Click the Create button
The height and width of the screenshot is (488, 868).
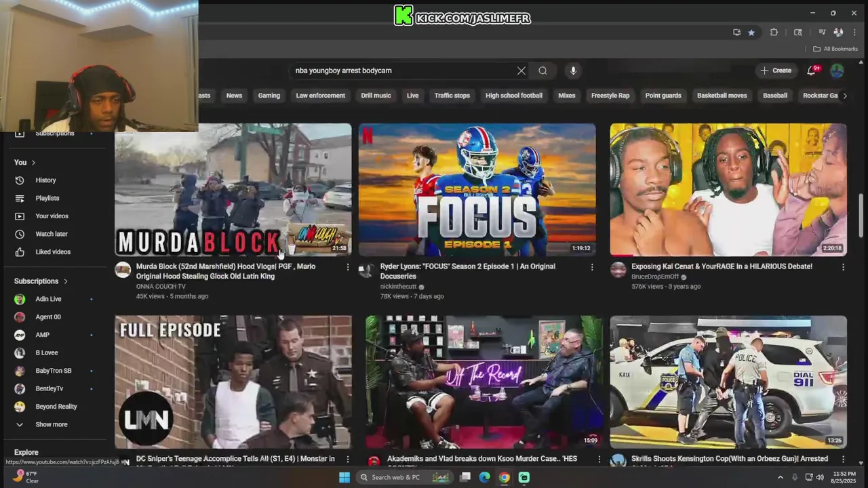(776, 70)
